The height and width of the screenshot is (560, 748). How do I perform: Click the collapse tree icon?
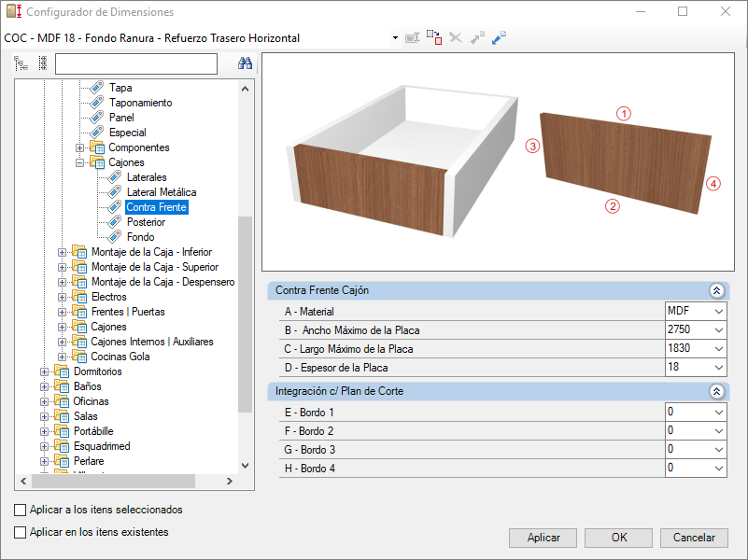pyautogui.click(x=42, y=63)
